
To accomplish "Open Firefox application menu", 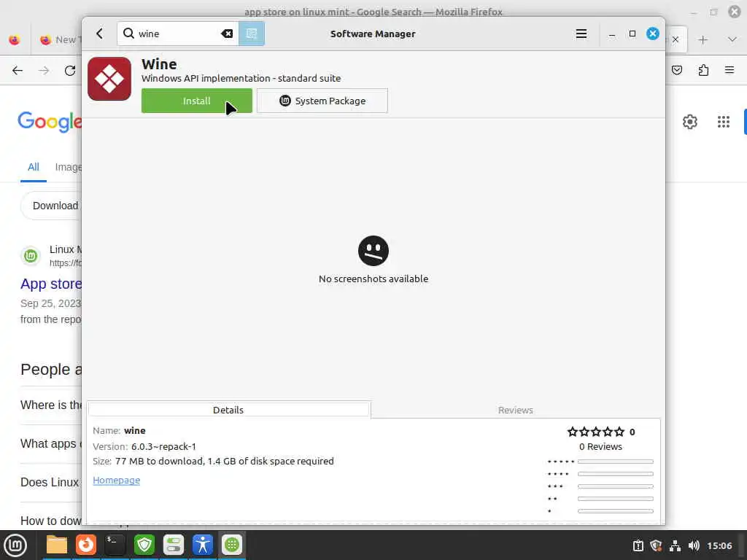I will point(729,71).
